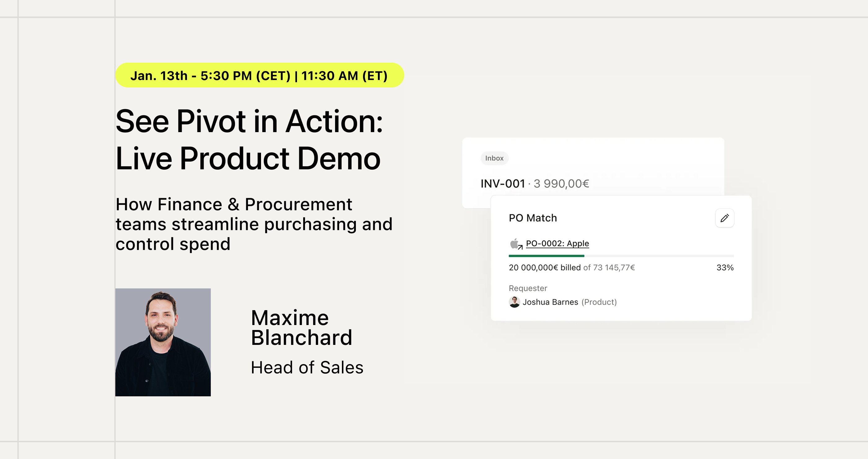The image size is (868, 459).
Task: Click the external link arrow icon
Action: coord(520,247)
